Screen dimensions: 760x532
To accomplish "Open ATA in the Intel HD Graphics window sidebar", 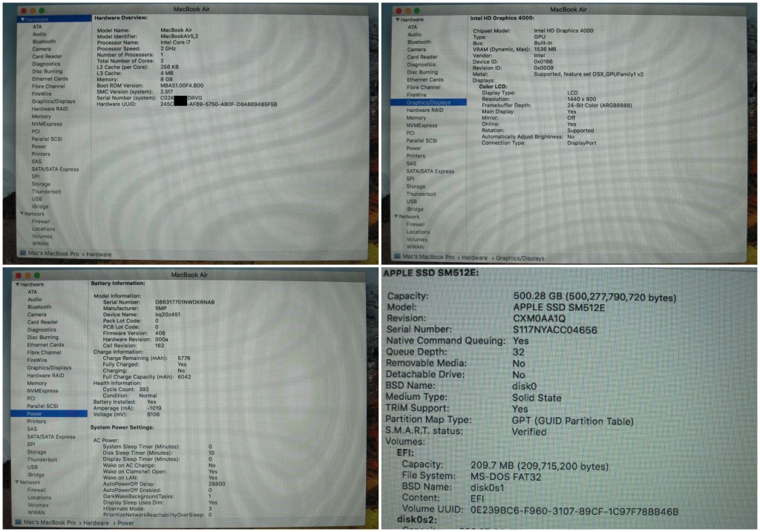I will coord(412,27).
